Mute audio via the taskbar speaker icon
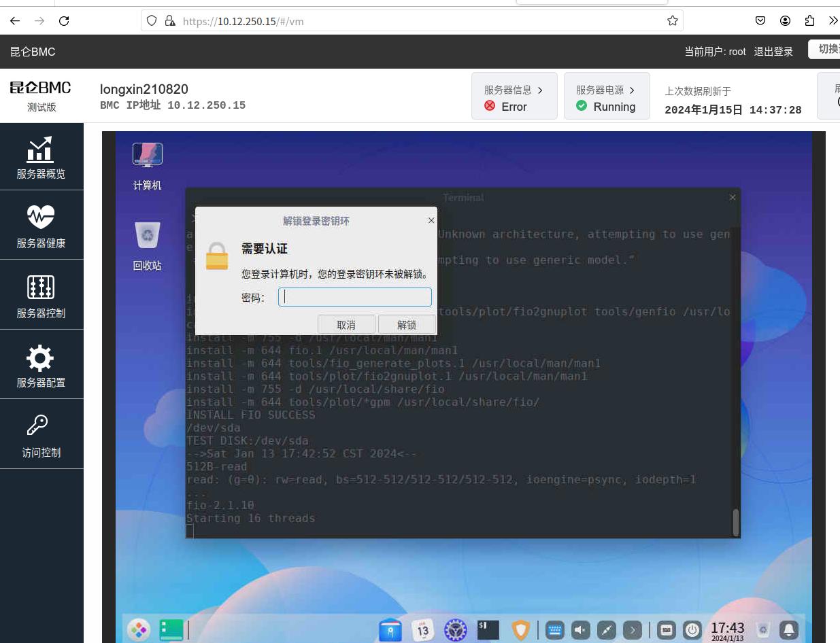Image resolution: width=840 pixels, height=643 pixels. pos(580,630)
